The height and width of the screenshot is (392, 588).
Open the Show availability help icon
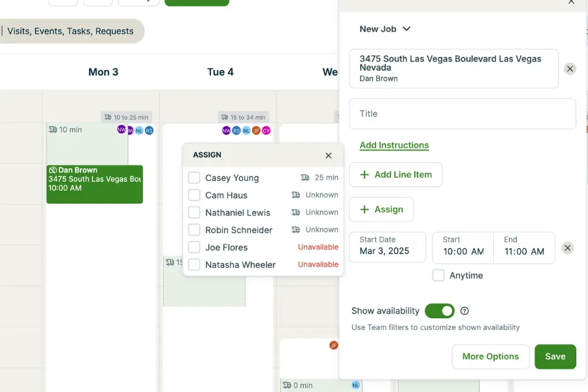coord(465,311)
